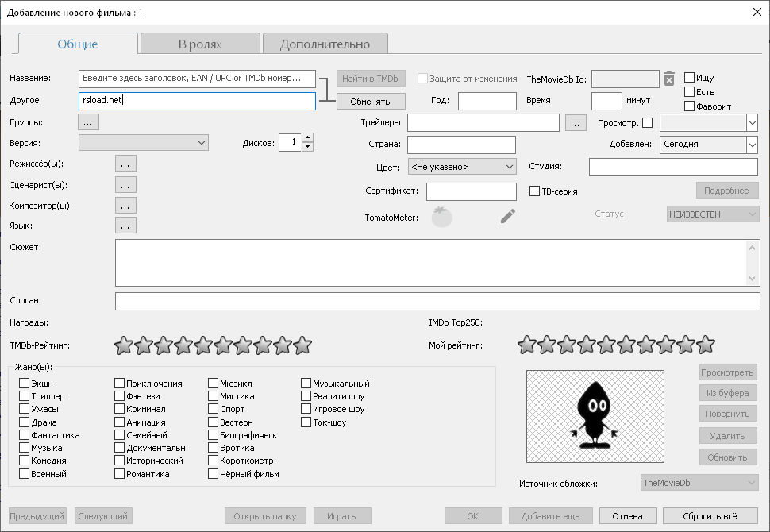This screenshot has width=770, height=532.
Task: Switch to the Общие tab
Action: tap(78, 44)
